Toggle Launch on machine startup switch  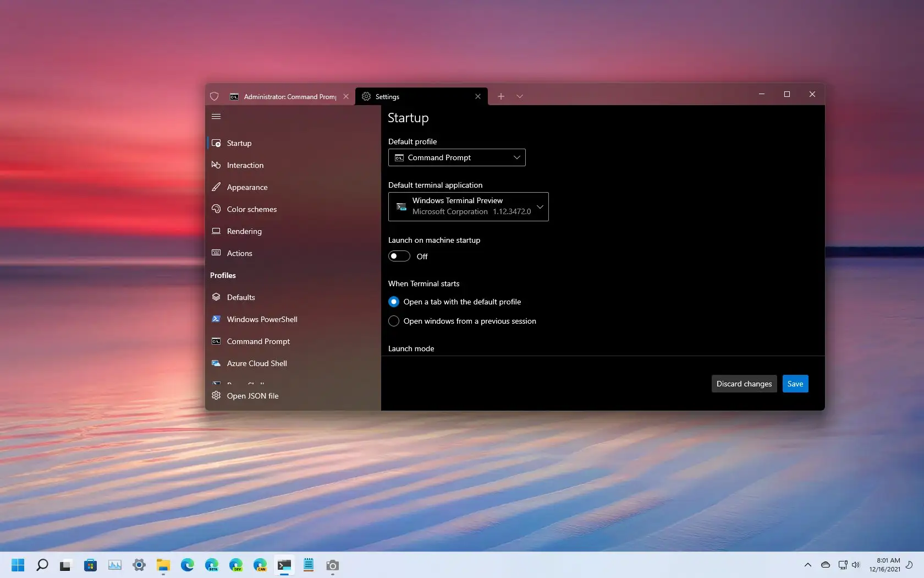(x=399, y=257)
